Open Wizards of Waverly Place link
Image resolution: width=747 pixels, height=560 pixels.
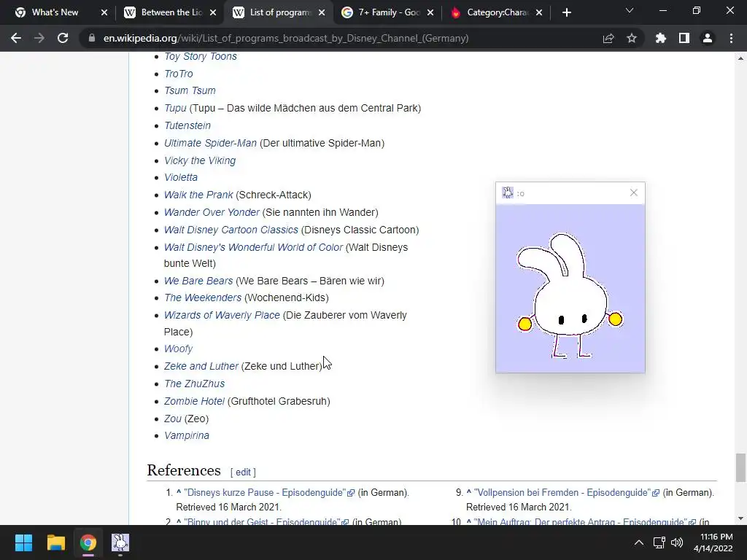(222, 315)
